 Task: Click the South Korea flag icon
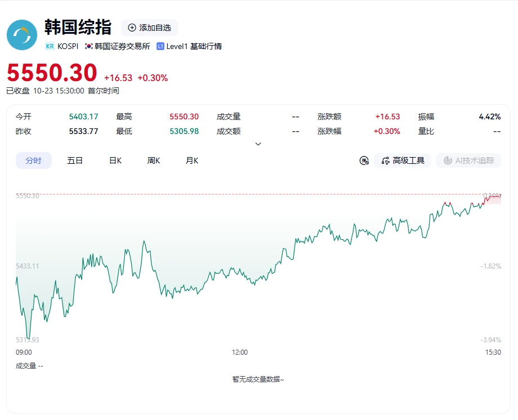(x=88, y=46)
